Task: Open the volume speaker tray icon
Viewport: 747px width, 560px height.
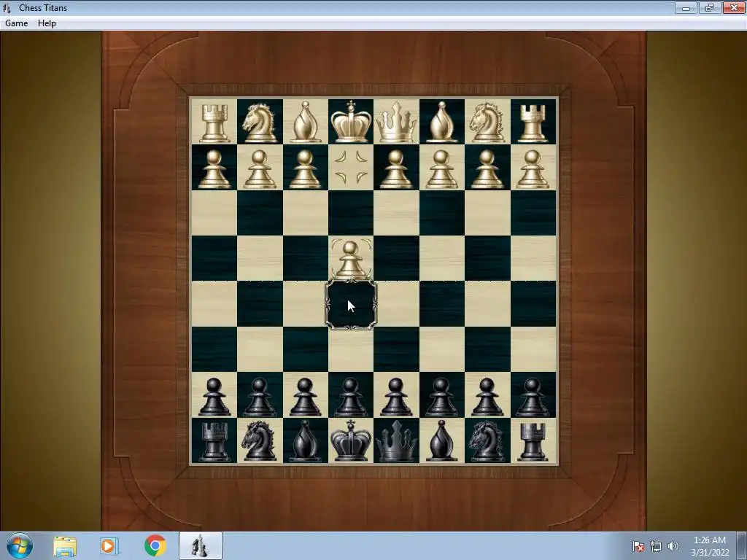Action: 673,546
